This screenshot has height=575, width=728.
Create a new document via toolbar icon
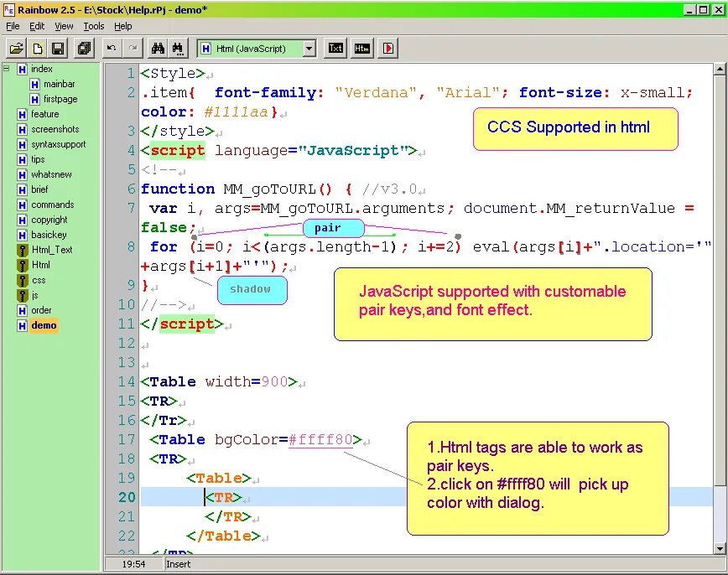(38, 49)
